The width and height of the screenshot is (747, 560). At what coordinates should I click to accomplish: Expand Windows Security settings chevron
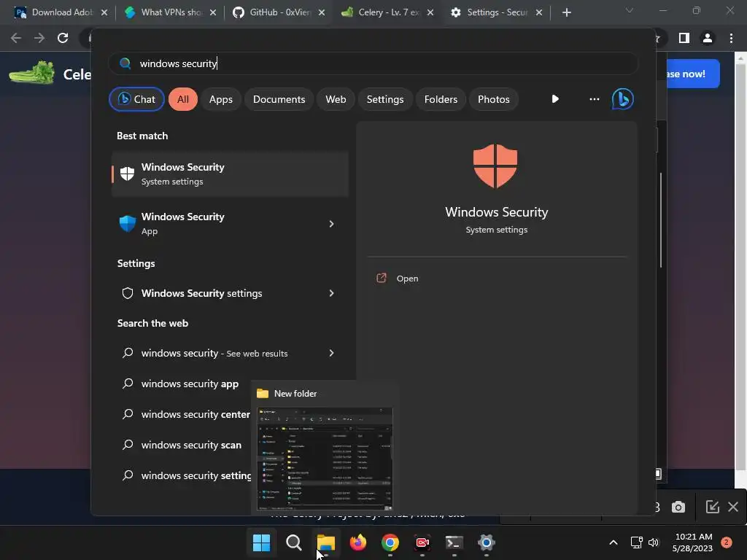click(332, 293)
